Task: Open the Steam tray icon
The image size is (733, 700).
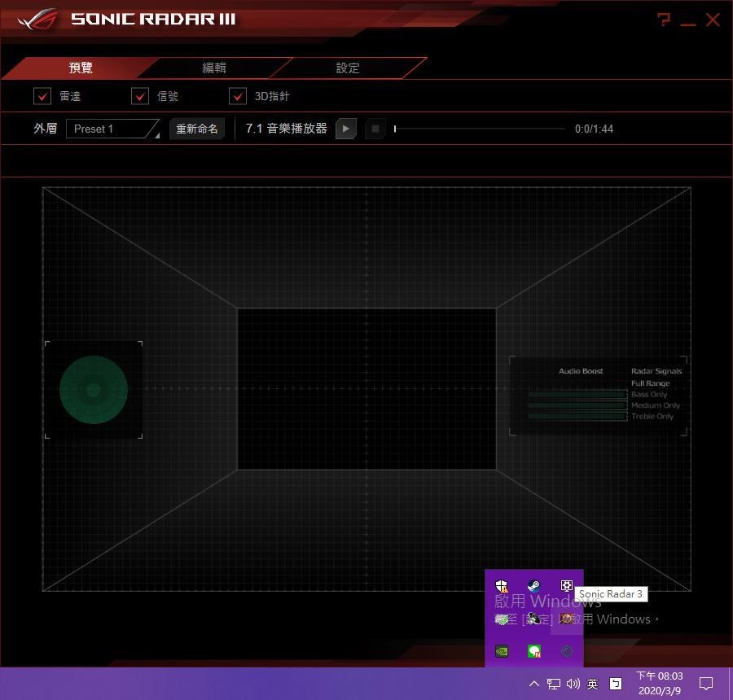Action: pyautogui.click(x=533, y=586)
